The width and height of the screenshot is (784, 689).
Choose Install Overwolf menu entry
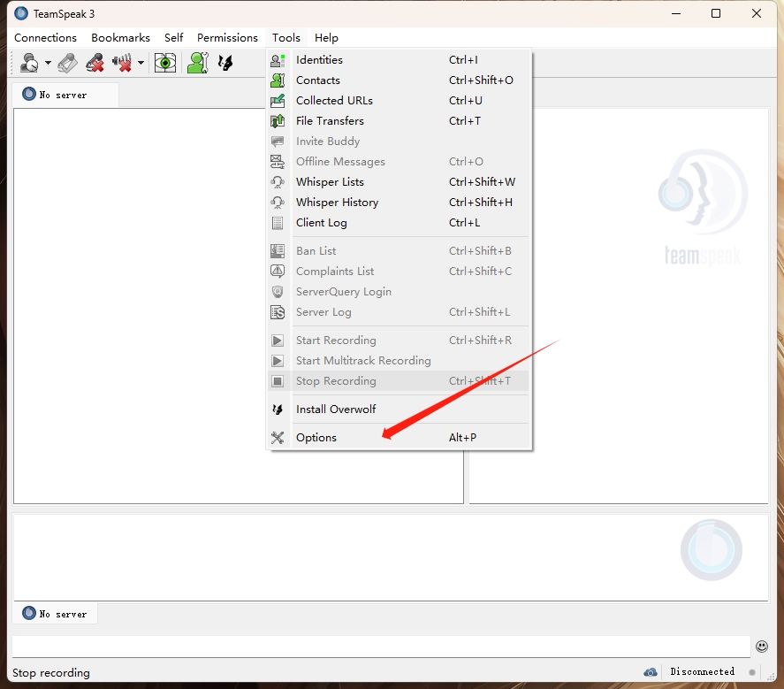click(x=336, y=410)
